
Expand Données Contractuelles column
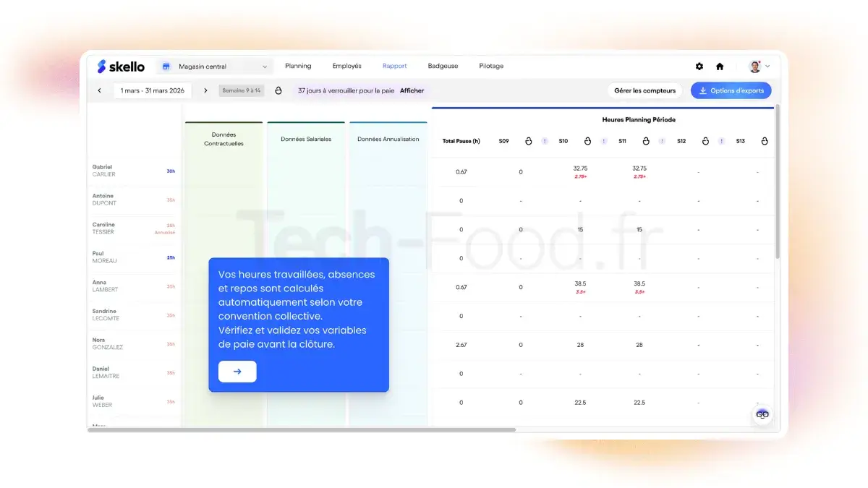click(x=224, y=139)
